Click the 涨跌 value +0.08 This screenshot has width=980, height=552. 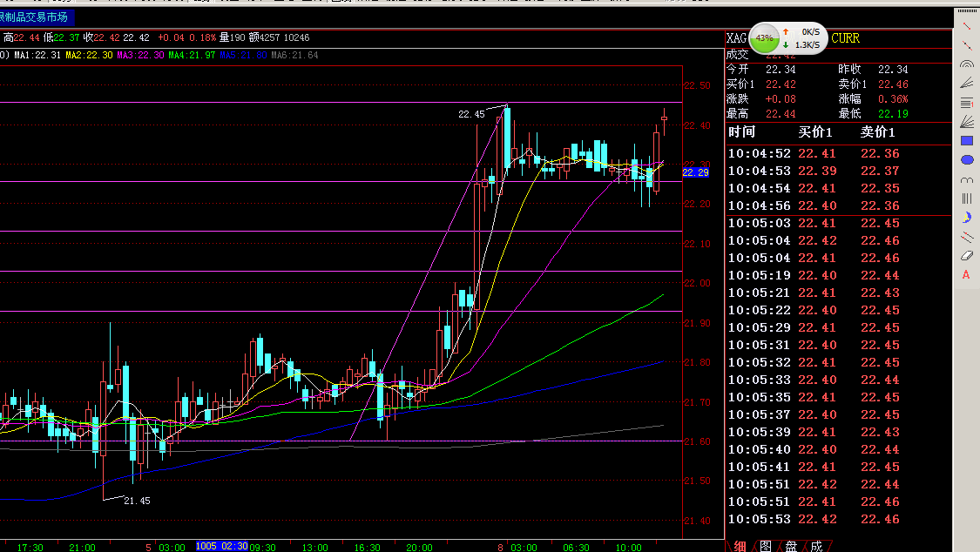tap(781, 99)
